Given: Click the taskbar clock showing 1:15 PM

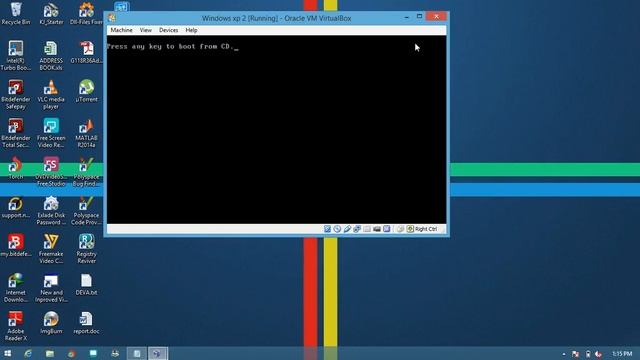Looking at the screenshot, I should pos(622,353).
